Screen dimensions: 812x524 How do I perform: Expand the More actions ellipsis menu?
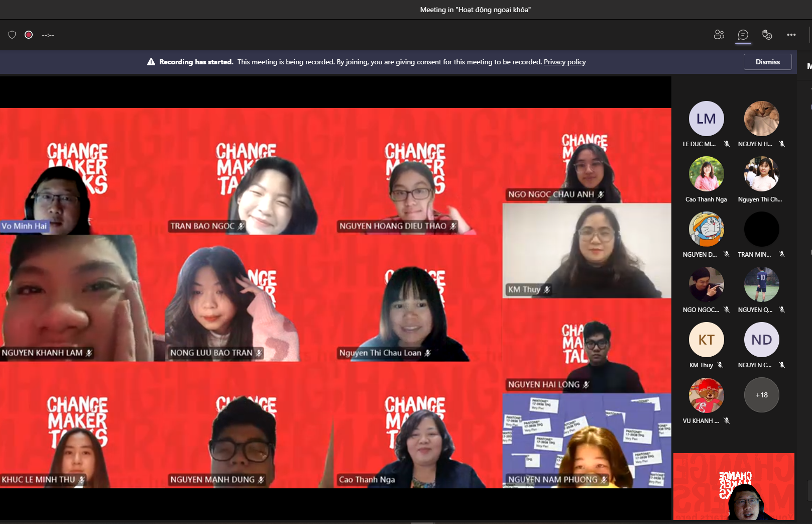tap(791, 35)
